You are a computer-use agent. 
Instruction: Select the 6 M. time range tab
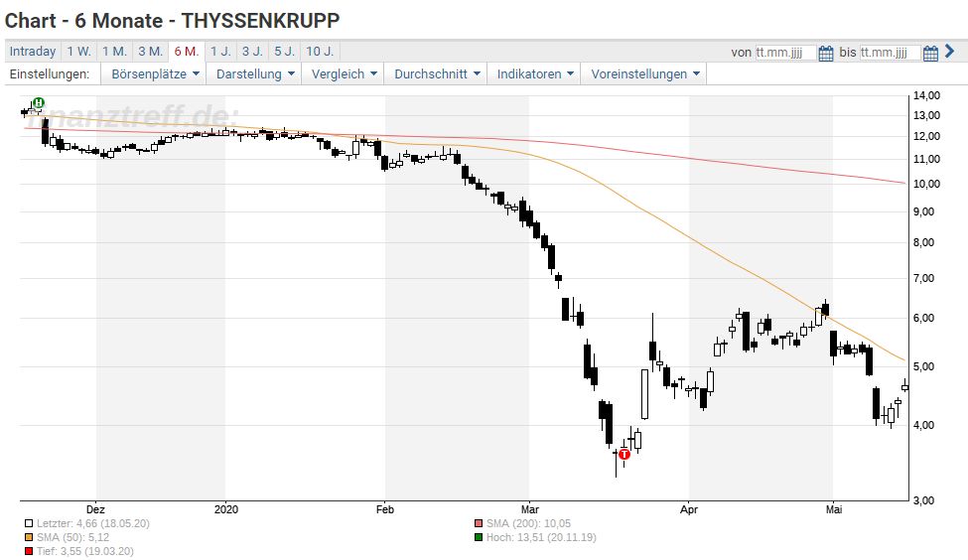pyautogui.click(x=187, y=52)
